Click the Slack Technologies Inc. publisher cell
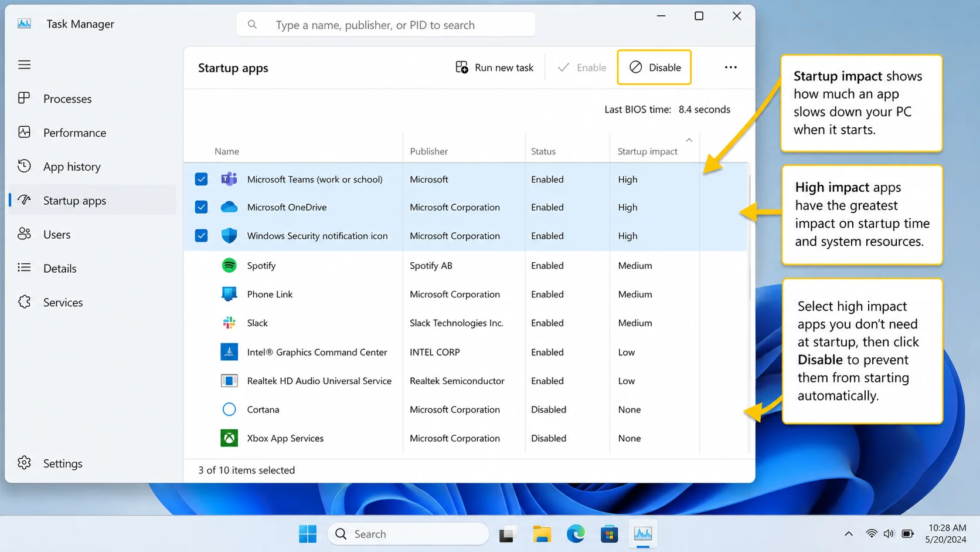Viewport: 980px width, 552px height. (x=457, y=323)
